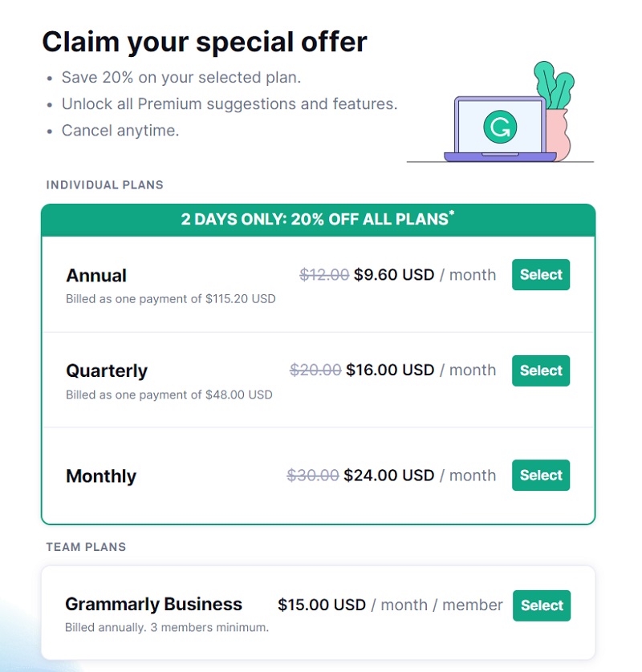Screen dimensions: 642x672
Task: Click the Quarterly plan title
Action: [107, 371]
